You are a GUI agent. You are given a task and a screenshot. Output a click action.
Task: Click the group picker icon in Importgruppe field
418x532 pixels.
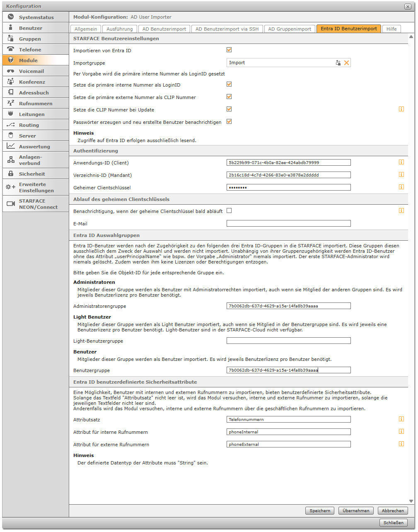[x=338, y=63]
